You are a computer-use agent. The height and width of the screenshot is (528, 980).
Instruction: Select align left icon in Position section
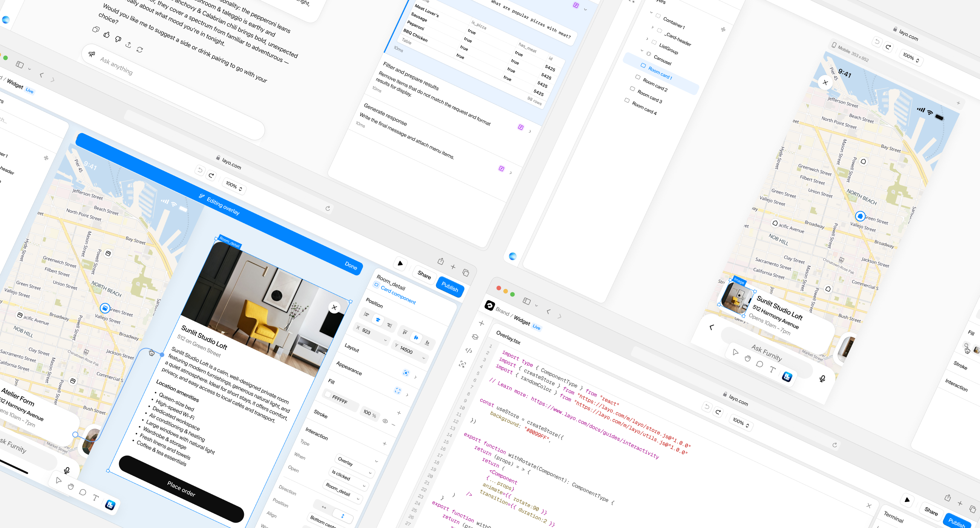point(366,315)
